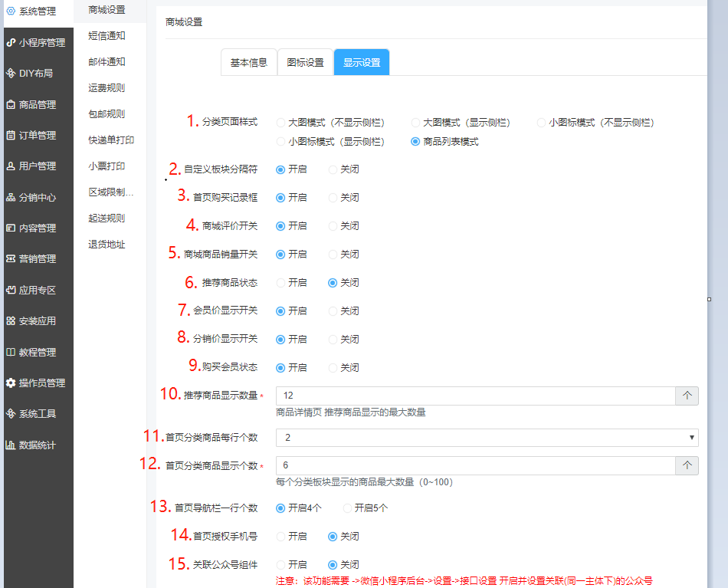Screen dimensions: 728x588
Task: Click the stepper arrow for 推荐商品显示数量
Action: coord(687,396)
